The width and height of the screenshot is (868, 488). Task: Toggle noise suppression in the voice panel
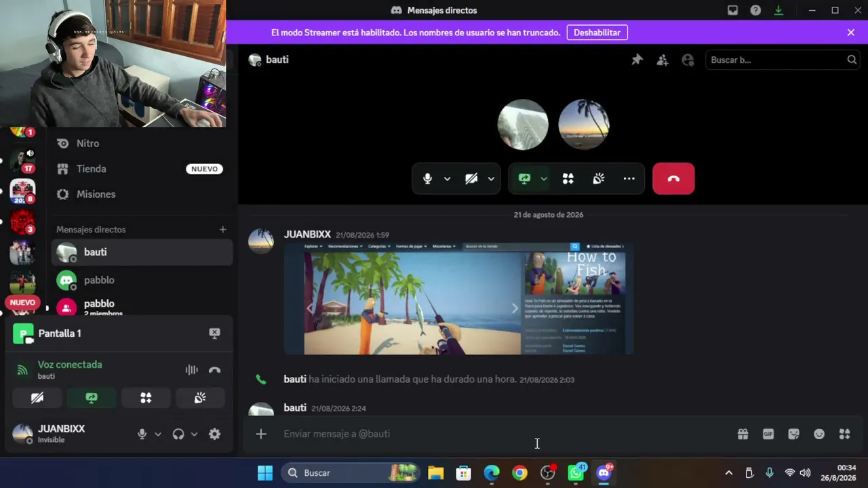pos(192,370)
